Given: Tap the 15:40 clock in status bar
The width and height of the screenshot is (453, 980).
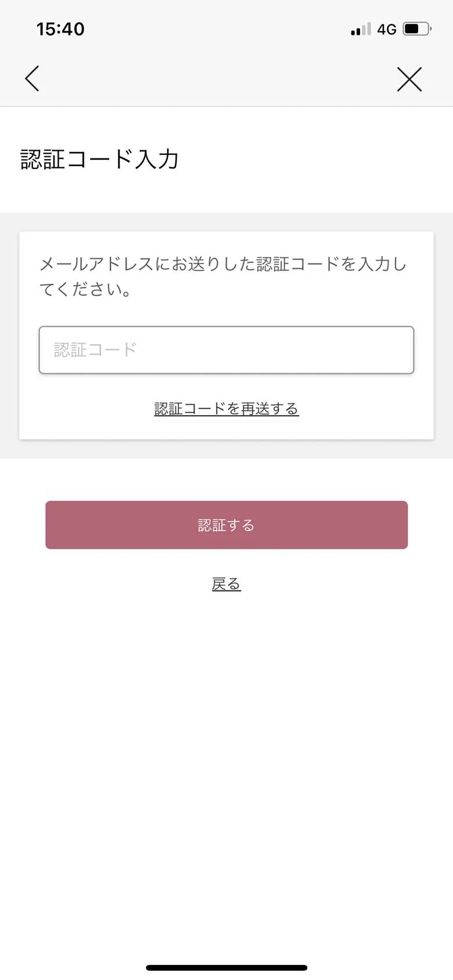Looking at the screenshot, I should 60,29.
